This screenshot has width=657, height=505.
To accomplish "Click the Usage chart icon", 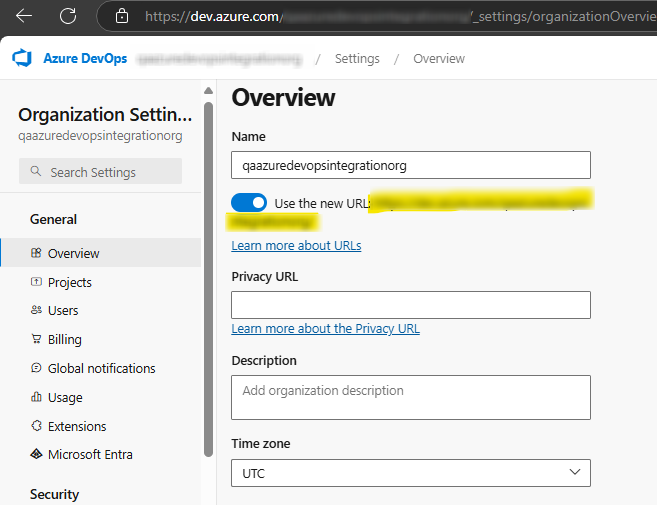I will (36, 397).
